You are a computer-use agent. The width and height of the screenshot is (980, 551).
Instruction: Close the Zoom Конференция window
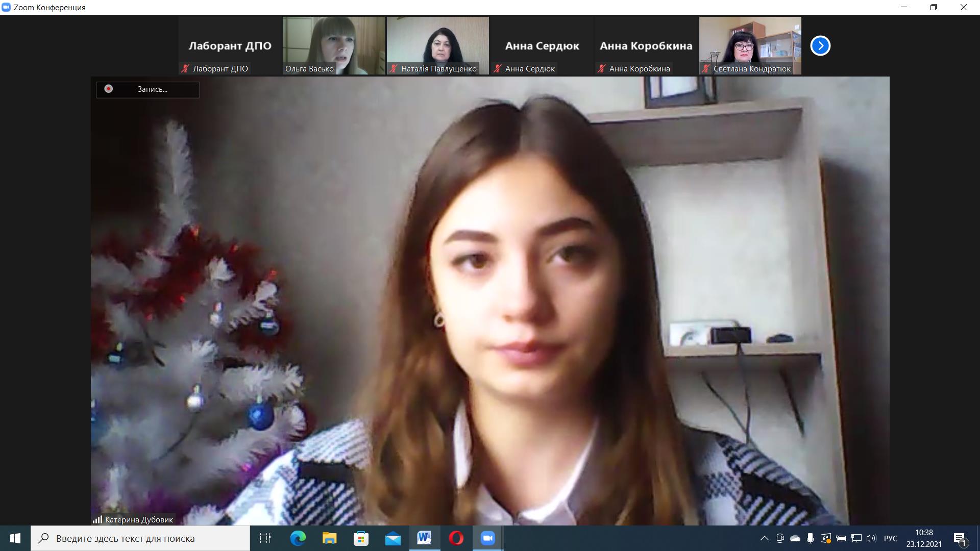964,7
